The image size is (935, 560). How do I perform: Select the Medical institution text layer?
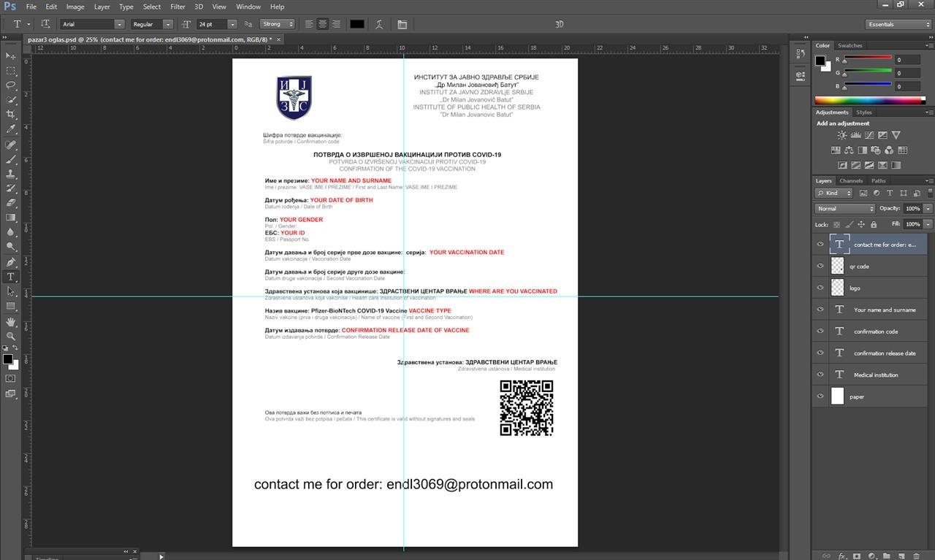pos(876,375)
